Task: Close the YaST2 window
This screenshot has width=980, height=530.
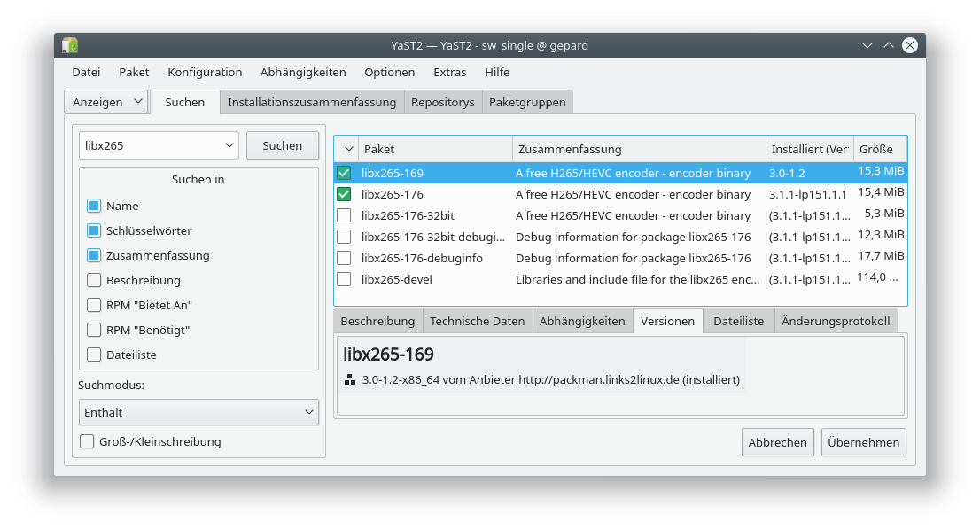Action: pyautogui.click(x=910, y=45)
